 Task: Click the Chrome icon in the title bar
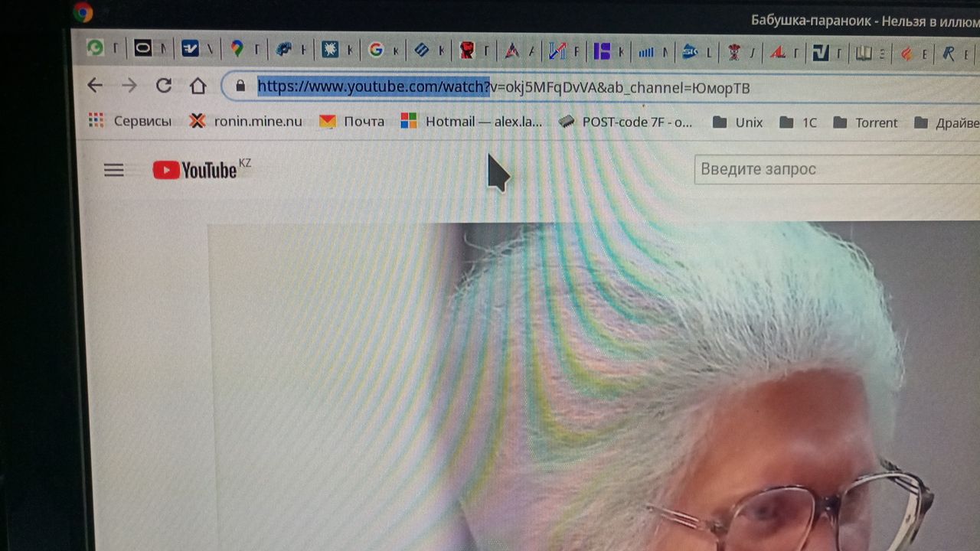(x=82, y=11)
